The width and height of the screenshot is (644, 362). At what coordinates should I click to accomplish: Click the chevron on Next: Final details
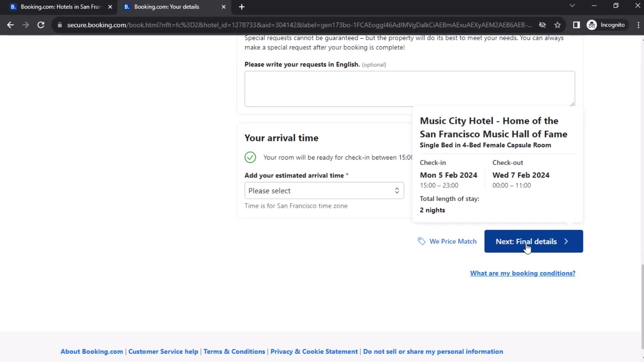point(566,241)
